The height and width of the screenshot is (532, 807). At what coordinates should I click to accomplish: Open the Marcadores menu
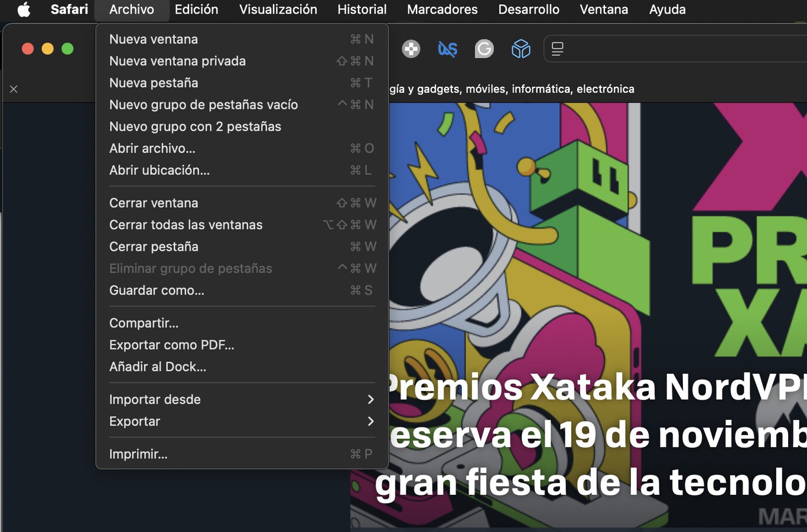[442, 9]
